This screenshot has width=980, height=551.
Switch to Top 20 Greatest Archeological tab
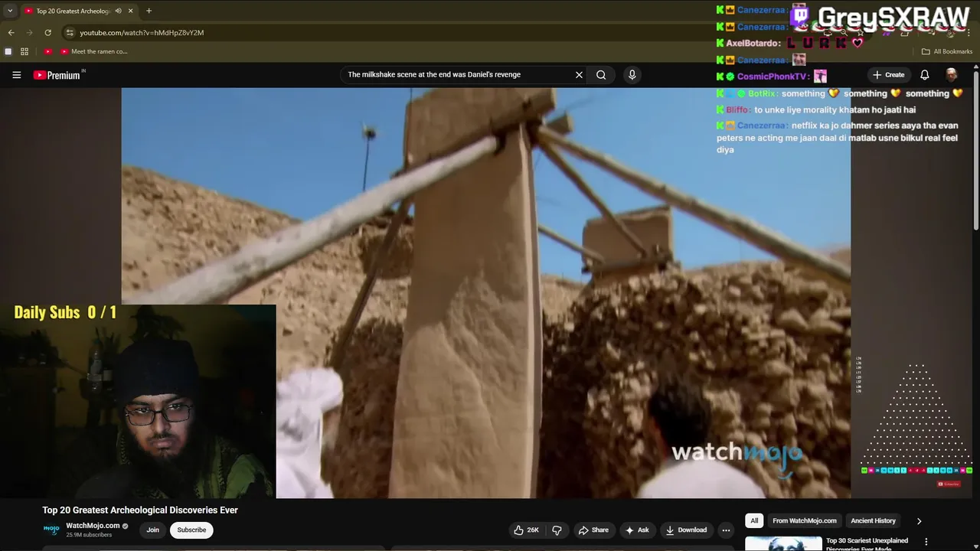(73, 11)
